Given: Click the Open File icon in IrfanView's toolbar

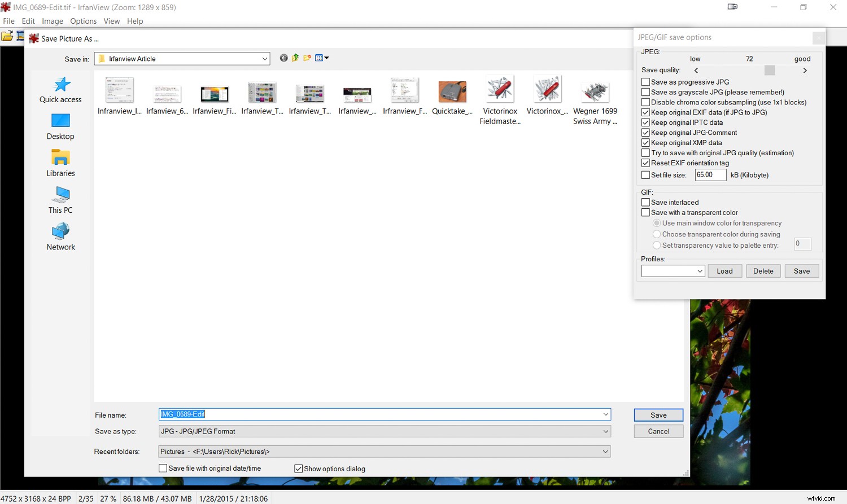Looking at the screenshot, I should 7,36.
